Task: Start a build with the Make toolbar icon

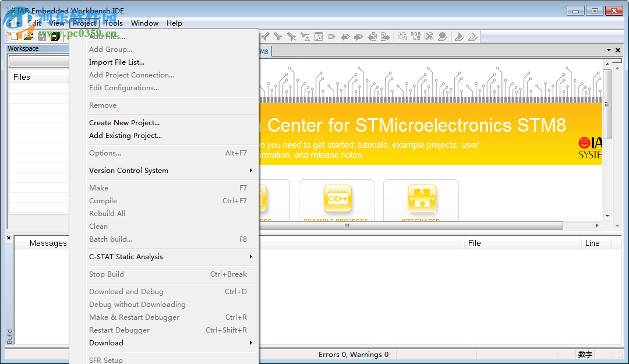Action: pyautogui.click(x=416, y=36)
